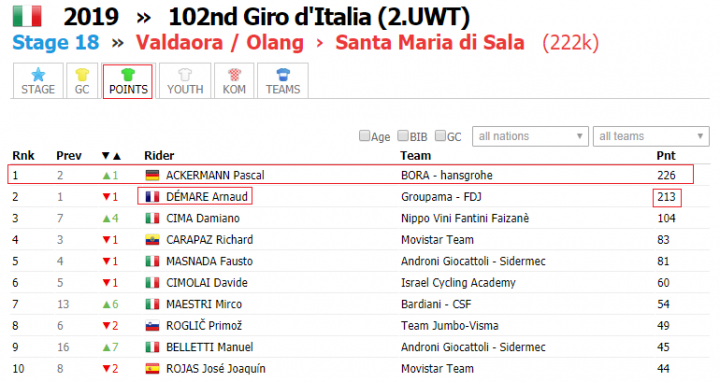Click the polka dot KOM jersey icon

(234, 74)
